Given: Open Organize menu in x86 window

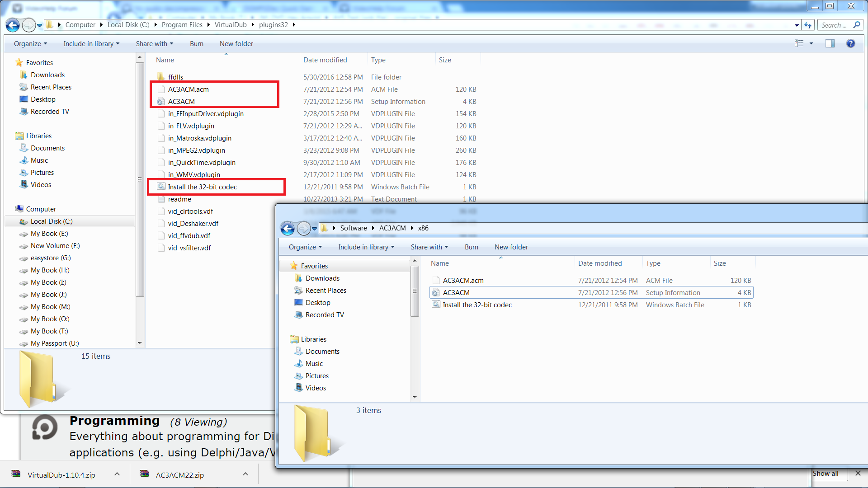Looking at the screenshot, I should tap(305, 247).
